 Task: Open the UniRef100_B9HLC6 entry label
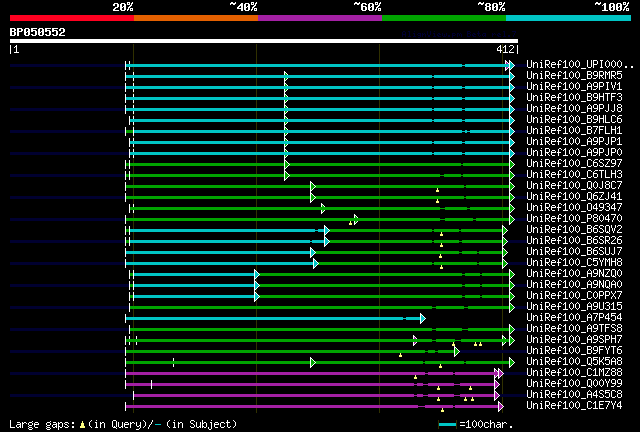click(574, 120)
